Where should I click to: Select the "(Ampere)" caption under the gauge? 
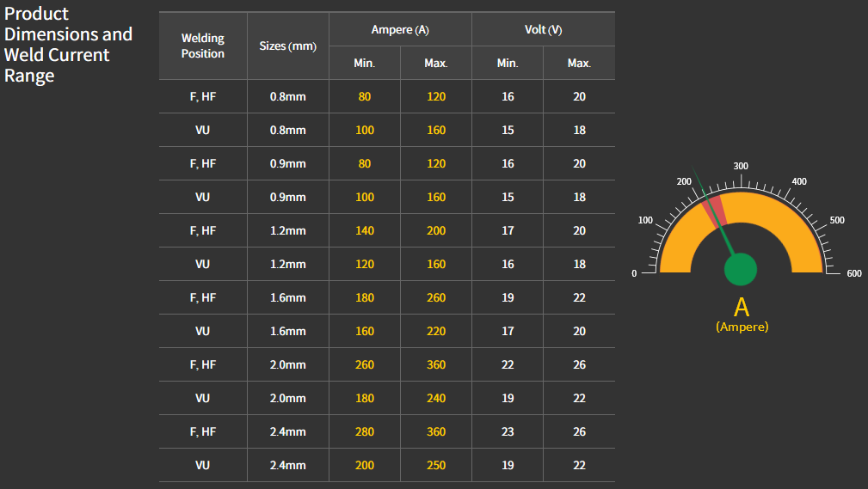742,327
